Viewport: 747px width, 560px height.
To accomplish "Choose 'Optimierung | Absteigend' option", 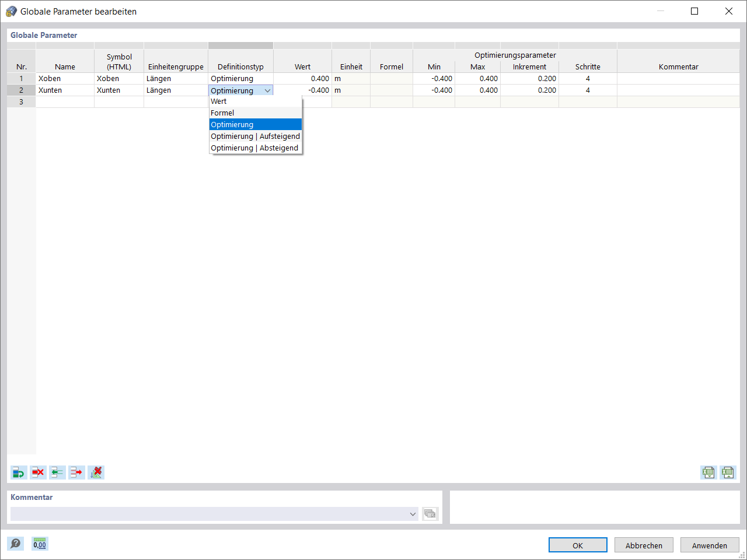I will 256,148.
